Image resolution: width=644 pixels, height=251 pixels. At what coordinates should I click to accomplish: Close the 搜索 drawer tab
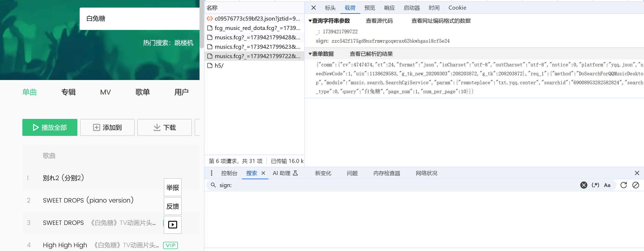pyautogui.click(x=263, y=173)
